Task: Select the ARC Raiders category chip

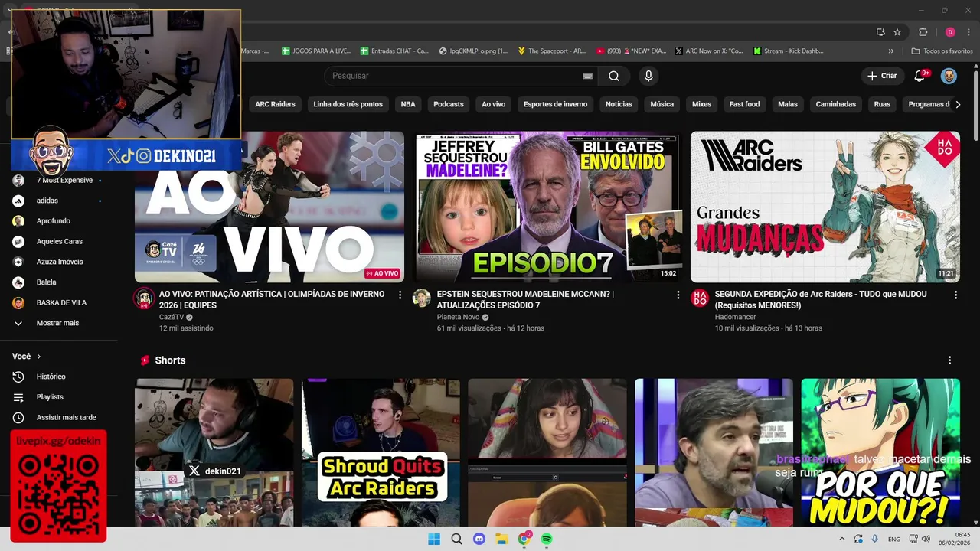Action: coord(275,104)
